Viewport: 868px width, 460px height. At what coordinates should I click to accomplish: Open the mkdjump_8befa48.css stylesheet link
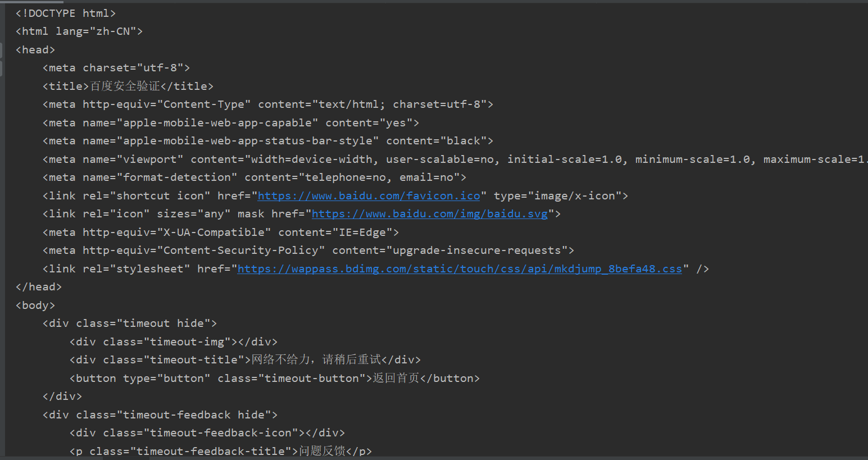[460, 268]
